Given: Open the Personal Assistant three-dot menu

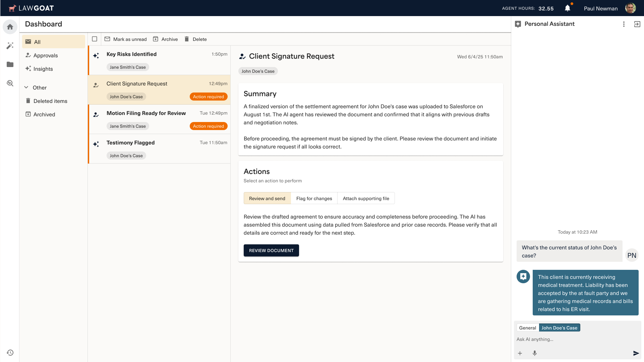Looking at the screenshot, I should 624,24.
